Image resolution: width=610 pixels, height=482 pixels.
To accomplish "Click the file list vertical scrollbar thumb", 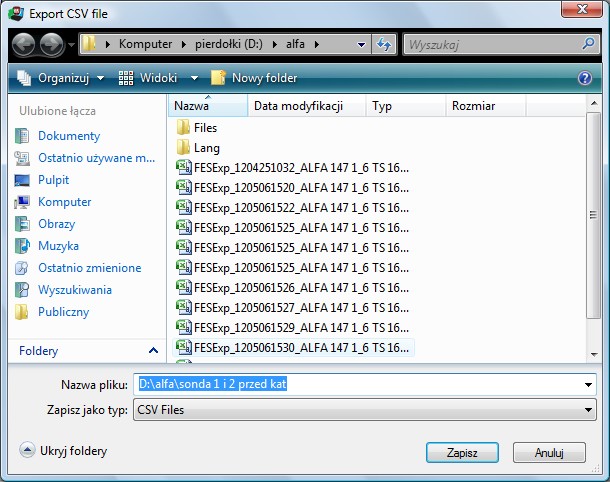I will [594, 216].
